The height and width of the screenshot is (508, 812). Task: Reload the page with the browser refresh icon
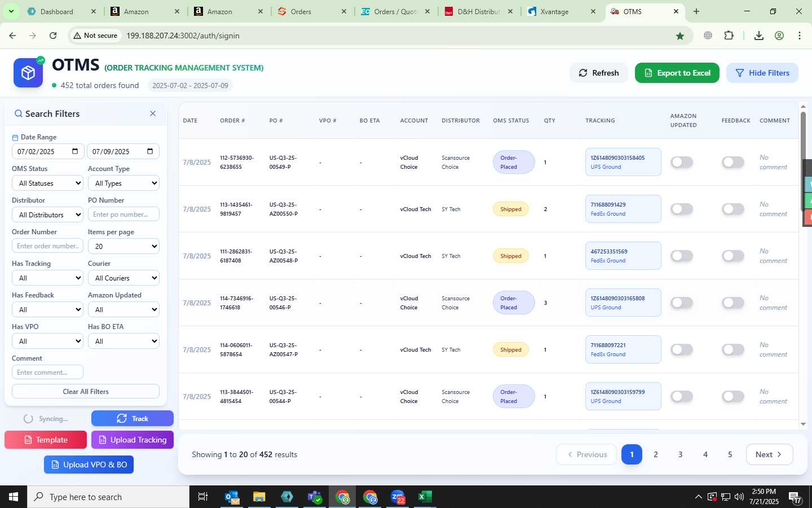[53, 36]
